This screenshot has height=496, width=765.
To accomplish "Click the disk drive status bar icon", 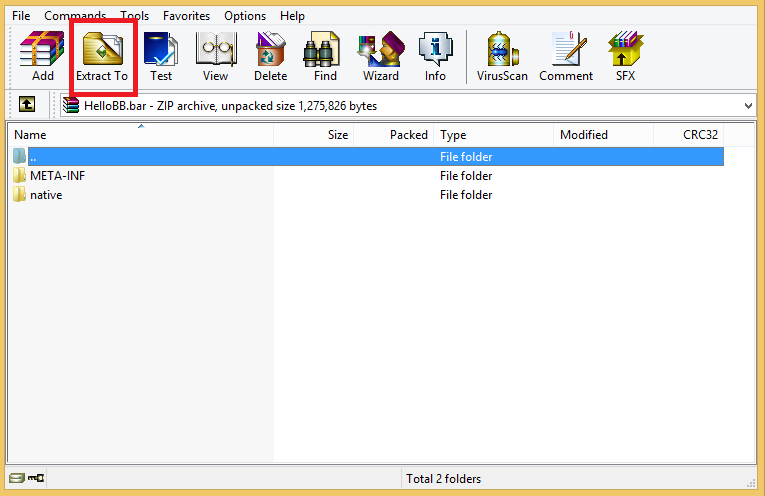I will 17,478.
